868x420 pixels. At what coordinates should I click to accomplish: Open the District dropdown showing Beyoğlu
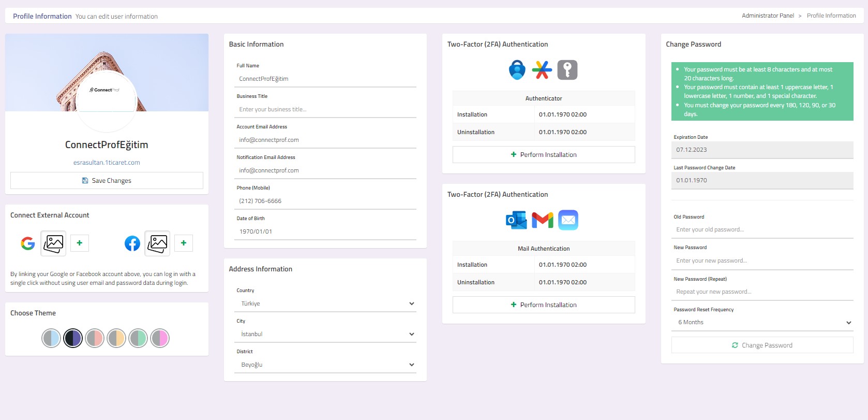[325, 365]
